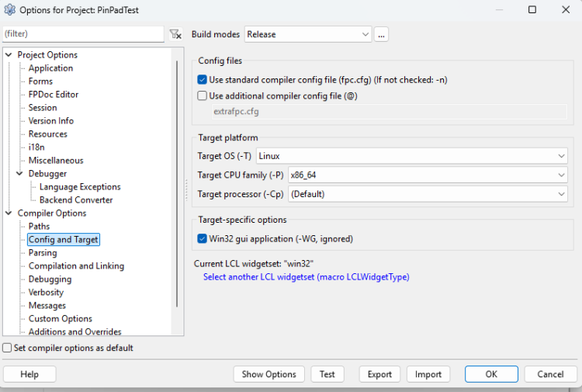Image resolution: width=582 pixels, height=392 pixels.
Task: Open Verbosity options page
Action: [x=46, y=292]
